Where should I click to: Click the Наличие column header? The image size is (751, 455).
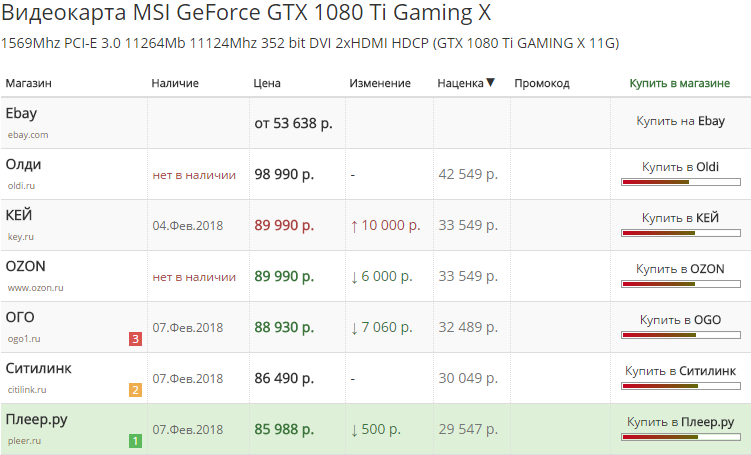pos(175,83)
